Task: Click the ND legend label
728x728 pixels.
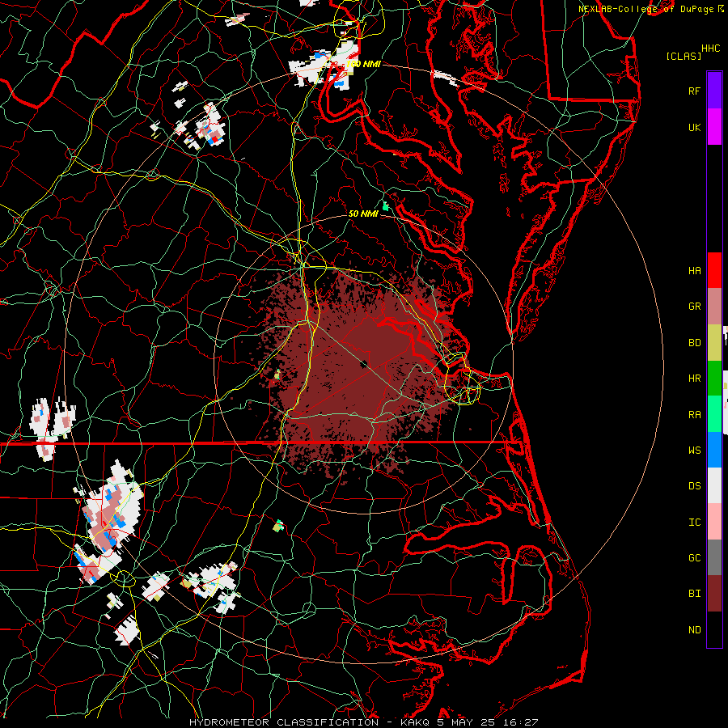Action: click(694, 630)
